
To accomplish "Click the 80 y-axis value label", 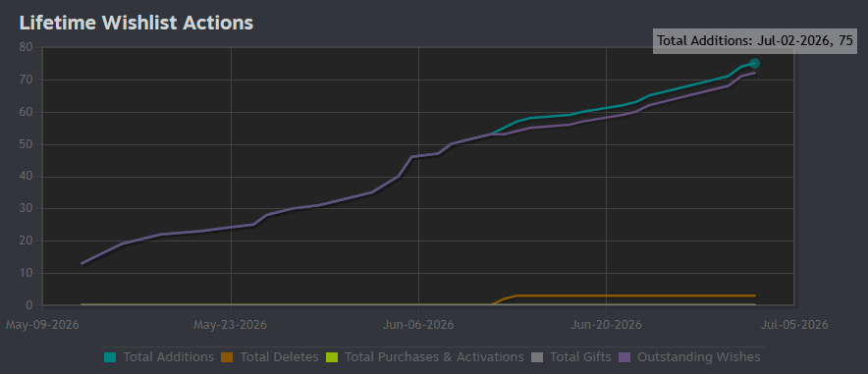I will point(27,47).
